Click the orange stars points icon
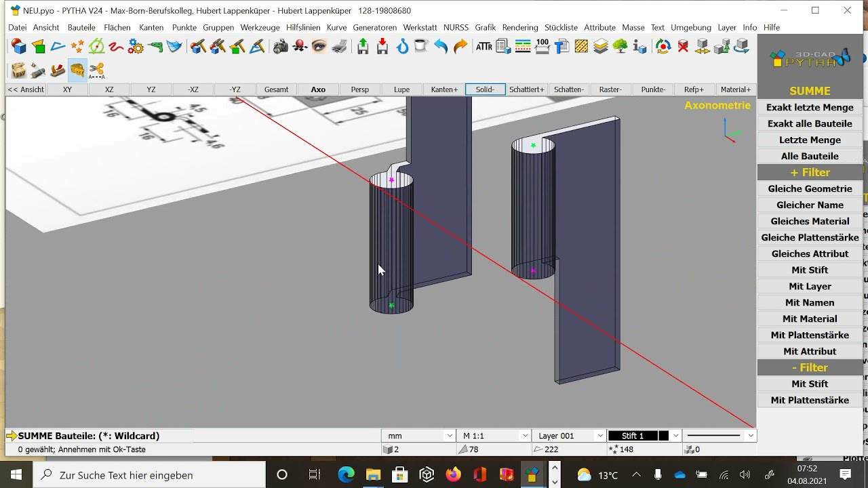Image resolution: width=868 pixels, height=488 pixels. (77, 47)
